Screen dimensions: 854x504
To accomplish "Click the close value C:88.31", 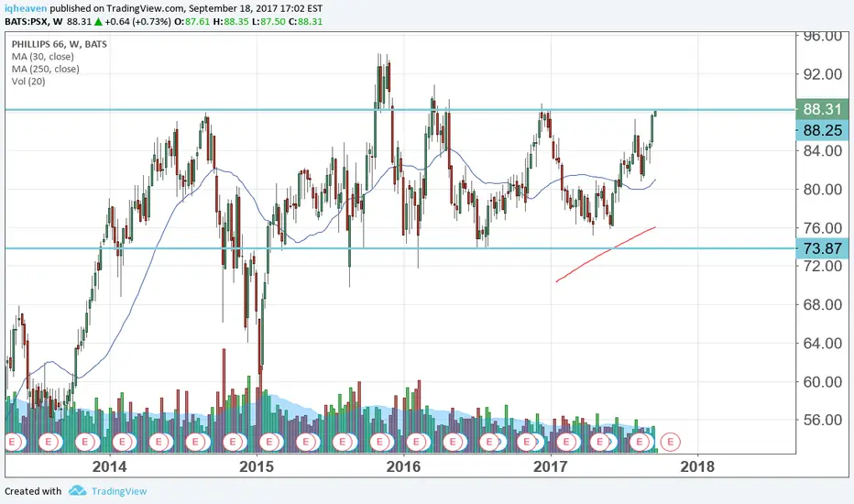I will point(305,22).
